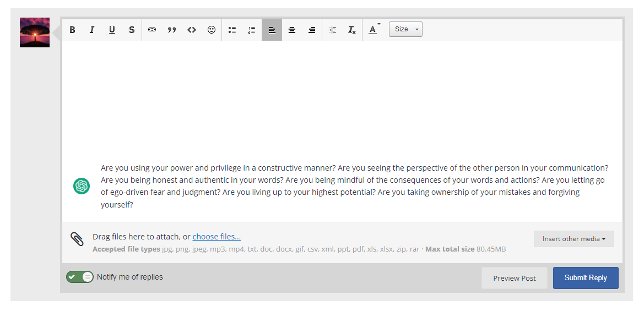Center align the text
Image resolution: width=644 pixels, height=311 pixels.
click(x=292, y=30)
